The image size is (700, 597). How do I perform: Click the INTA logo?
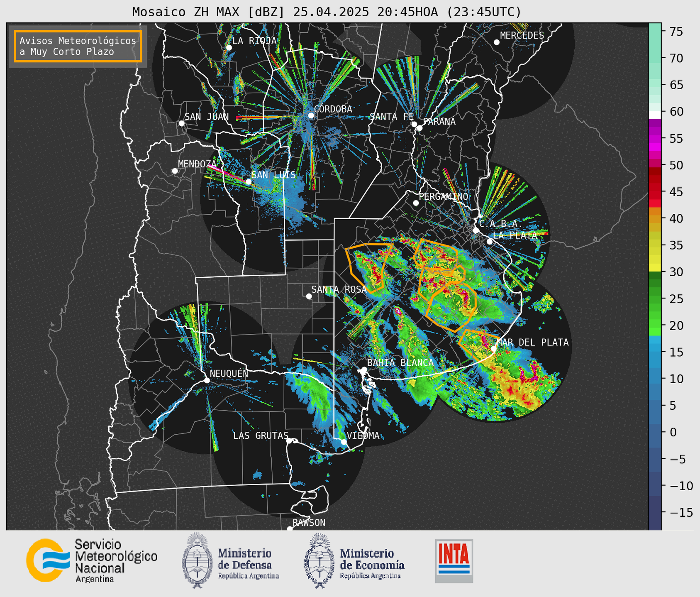coord(454,561)
